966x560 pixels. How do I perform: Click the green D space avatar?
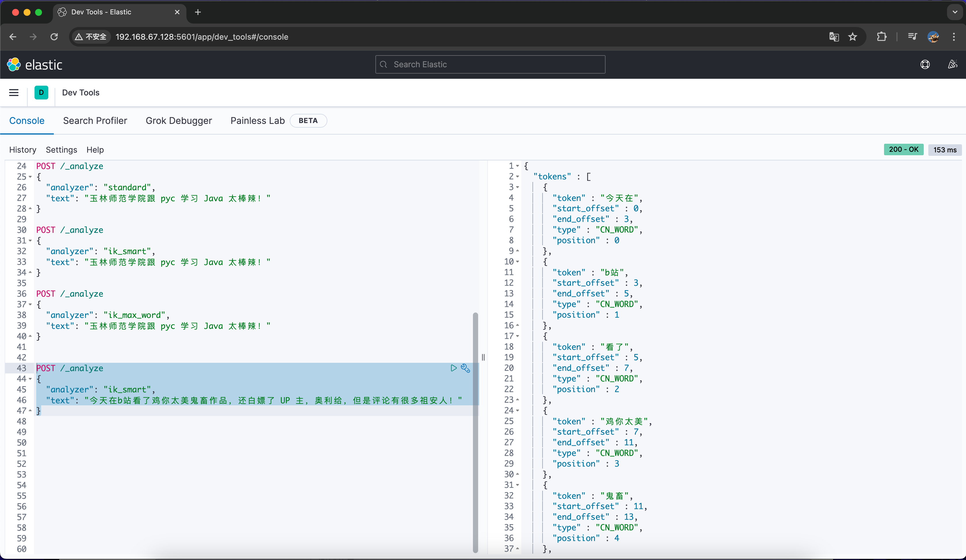41,93
